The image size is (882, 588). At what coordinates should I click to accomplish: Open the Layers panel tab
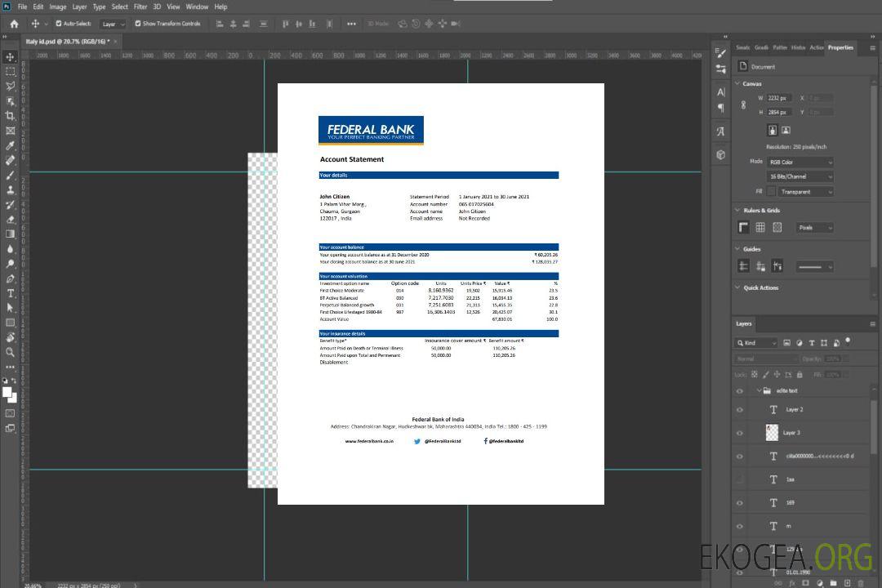(743, 323)
